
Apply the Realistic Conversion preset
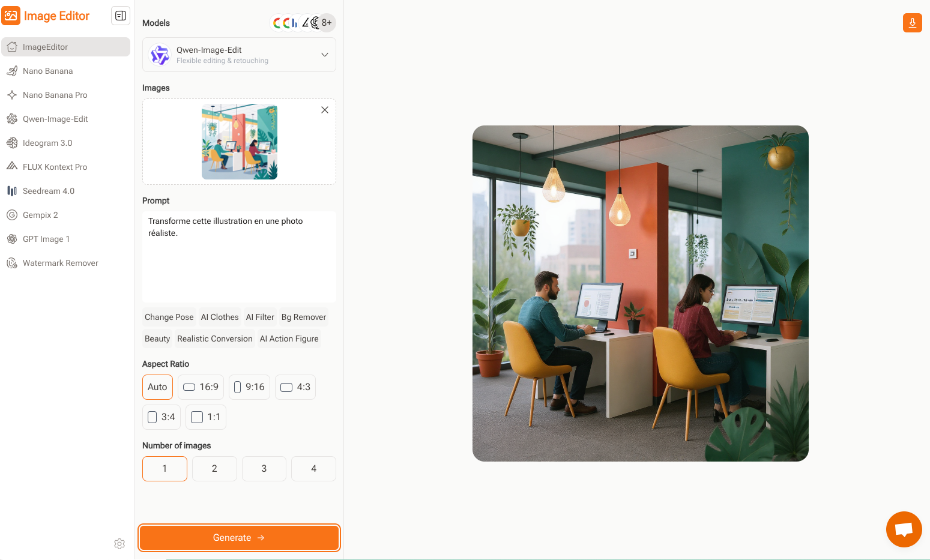pyautogui.click(x=215, y=339)
